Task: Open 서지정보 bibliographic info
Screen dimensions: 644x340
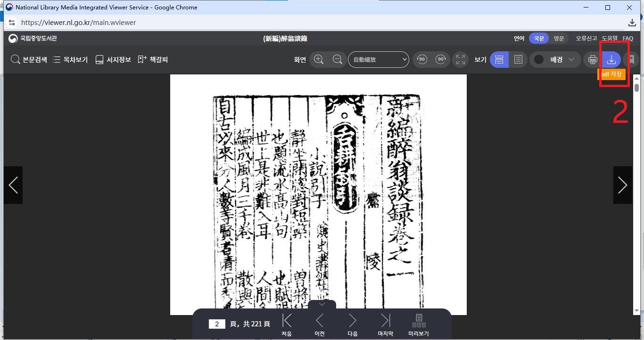Action: (113, 59)
